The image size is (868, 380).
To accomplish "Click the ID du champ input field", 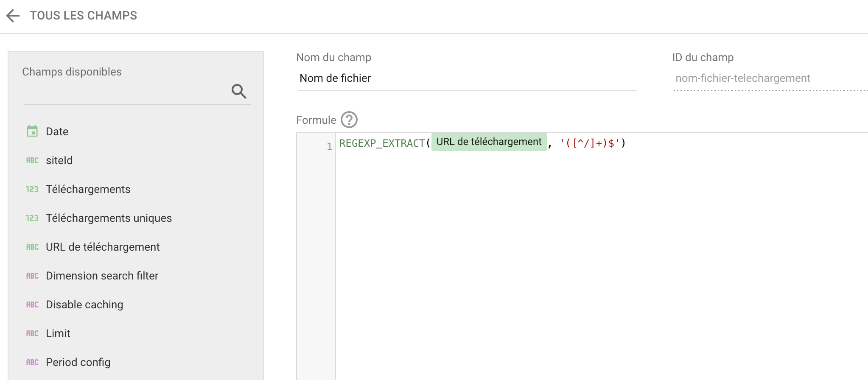I will coord(768,78).
